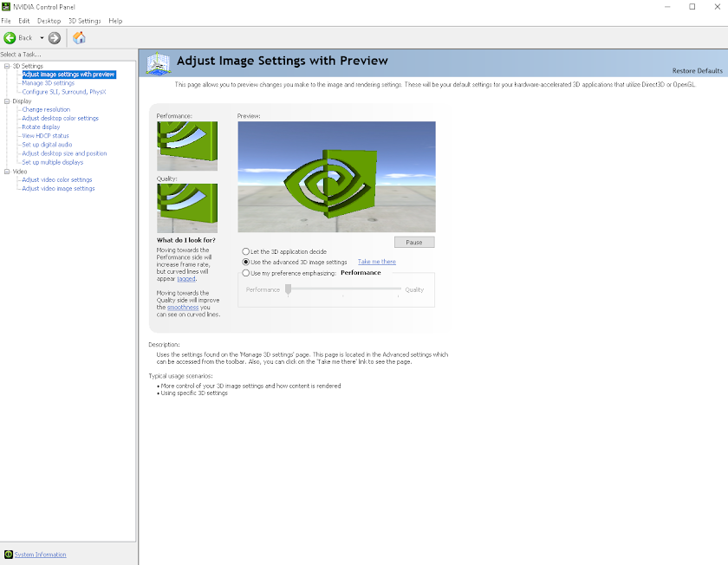Select Adjust image settings with preview
This screenshot has height=565, width=728.
(68, 75)
